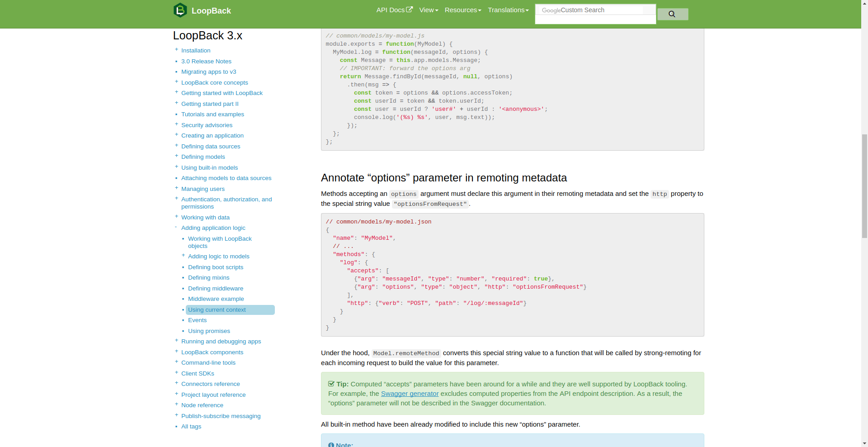Viewport: 868px width, 447px height.
Task: Open All tags page
Action: pyautogui.click(x=191, y=426)
